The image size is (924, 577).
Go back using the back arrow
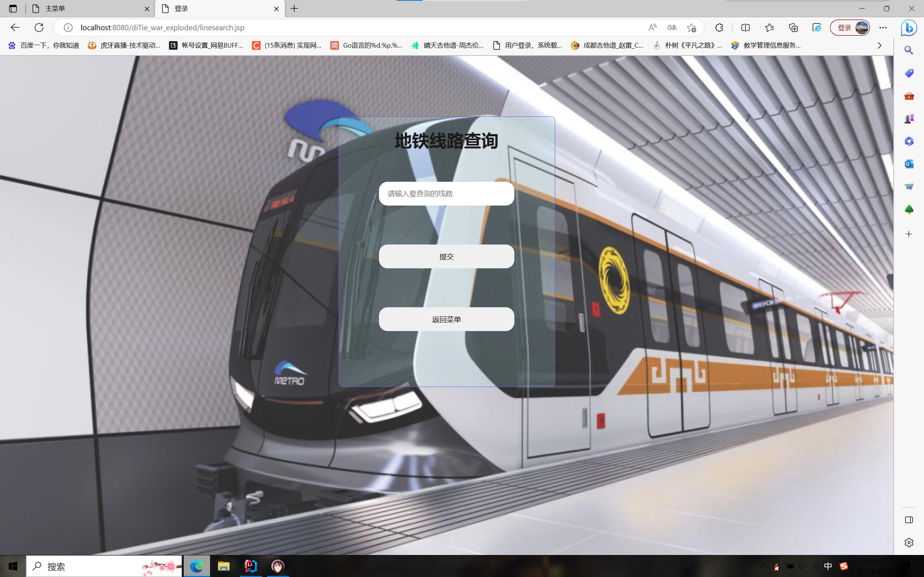[15, 27]
